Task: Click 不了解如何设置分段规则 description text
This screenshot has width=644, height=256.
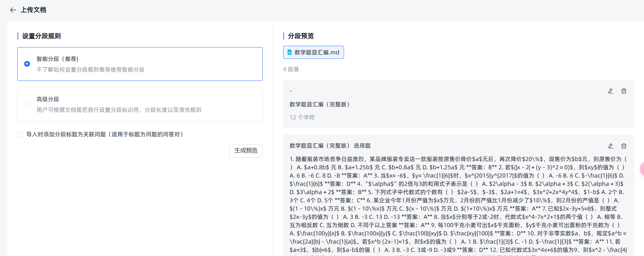Action: tap(91, 70)
